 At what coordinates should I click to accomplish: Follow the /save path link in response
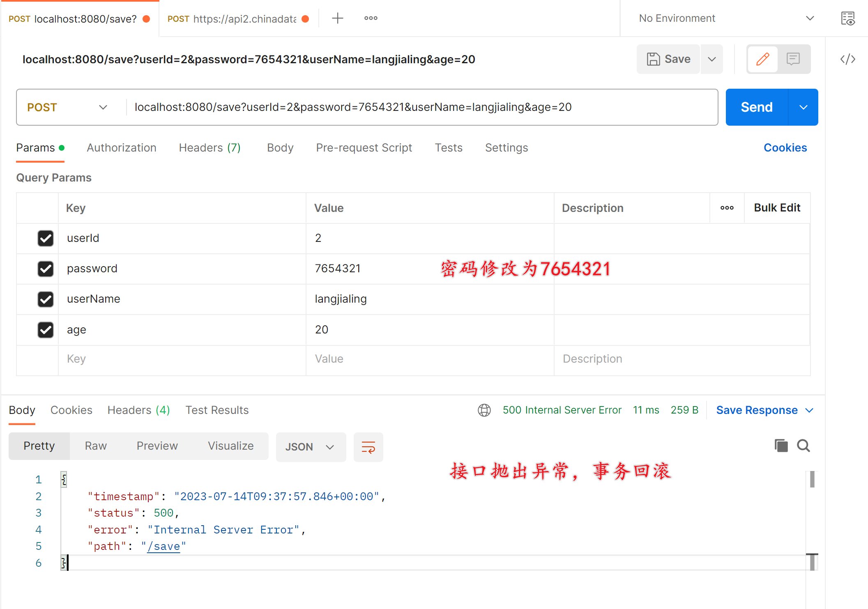163,547
